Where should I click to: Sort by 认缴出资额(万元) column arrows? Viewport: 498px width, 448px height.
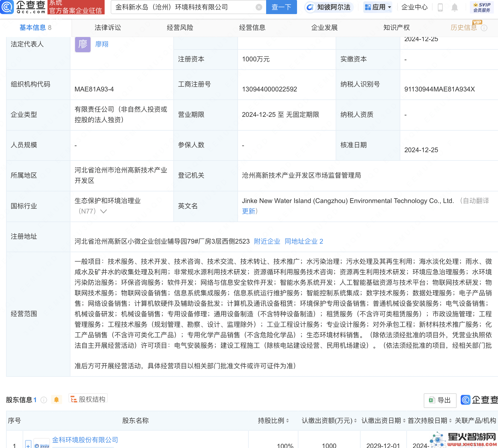pos(355,421)
